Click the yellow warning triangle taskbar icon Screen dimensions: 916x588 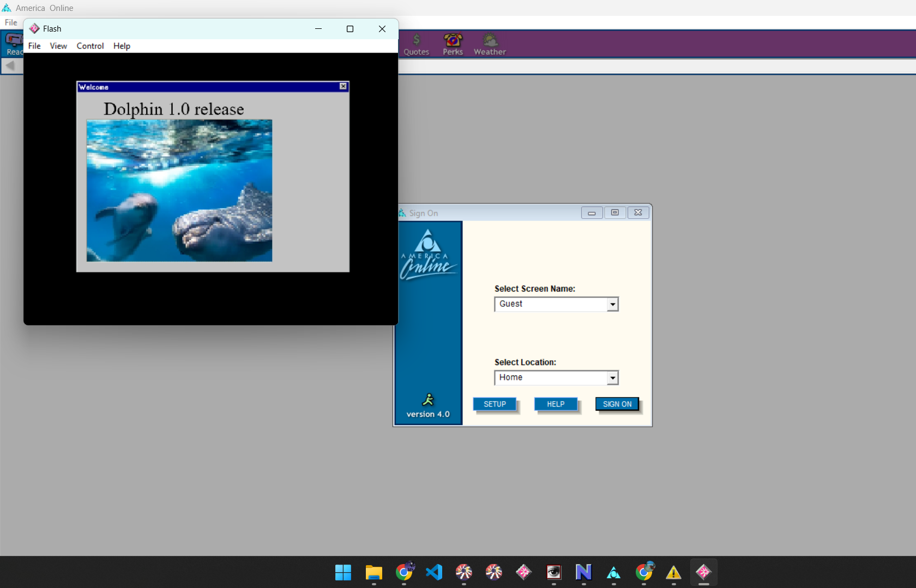coord(674,572)
